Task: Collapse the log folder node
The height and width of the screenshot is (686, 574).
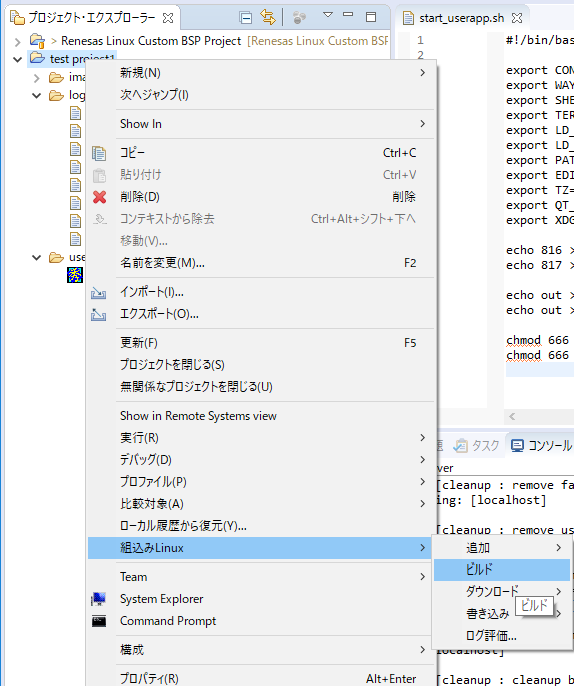Action: click(x=37, y=95)
